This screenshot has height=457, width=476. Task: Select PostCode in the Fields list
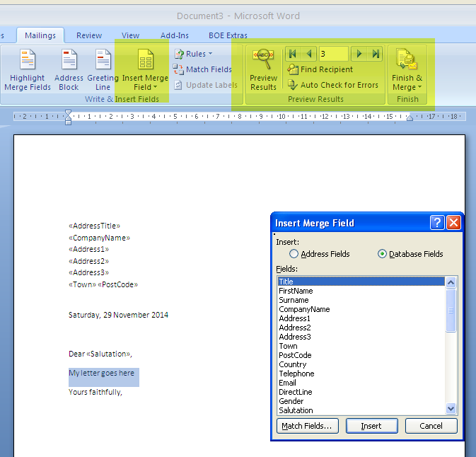[x=361, y=355]
